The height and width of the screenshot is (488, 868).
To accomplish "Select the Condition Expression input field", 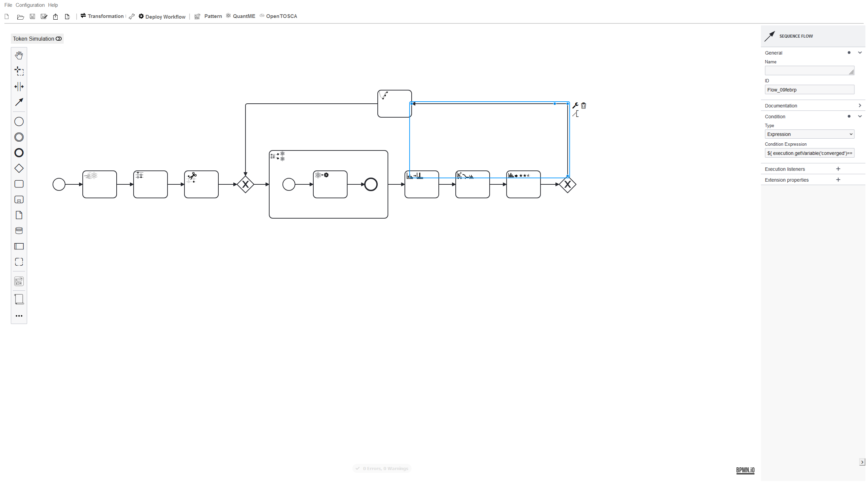I will click(x=810, y=153).
